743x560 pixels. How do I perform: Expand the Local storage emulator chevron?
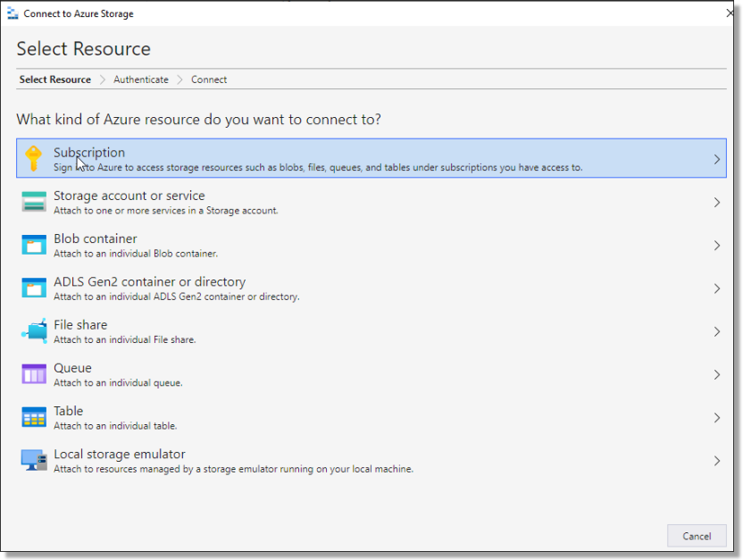click(x=716, y=460)
